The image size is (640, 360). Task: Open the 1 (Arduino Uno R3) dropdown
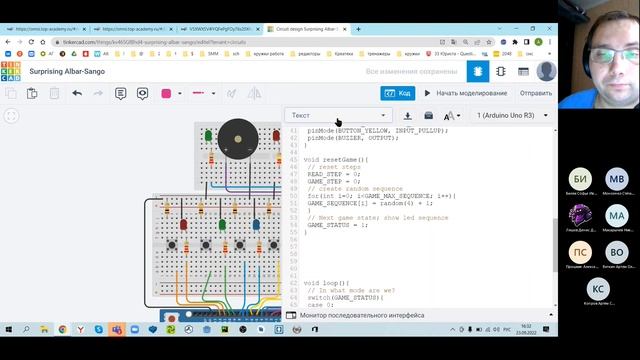512,116
